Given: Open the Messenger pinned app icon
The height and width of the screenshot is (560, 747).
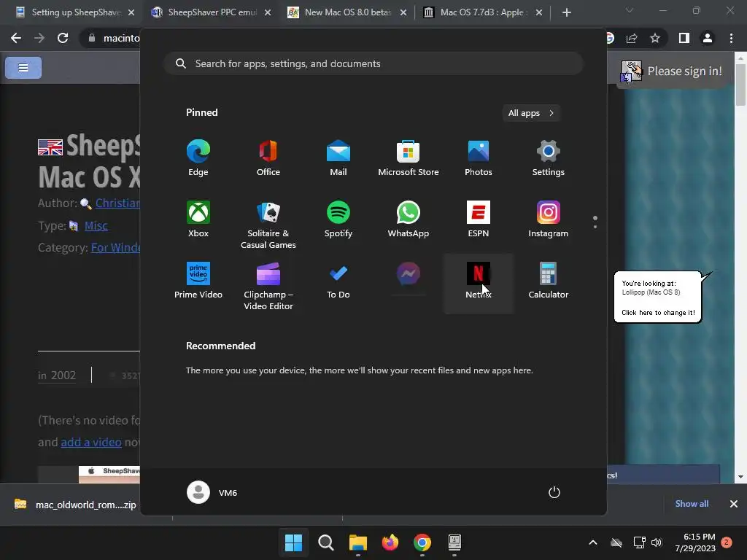Looking at the screenshot, I should pos(409,274).
